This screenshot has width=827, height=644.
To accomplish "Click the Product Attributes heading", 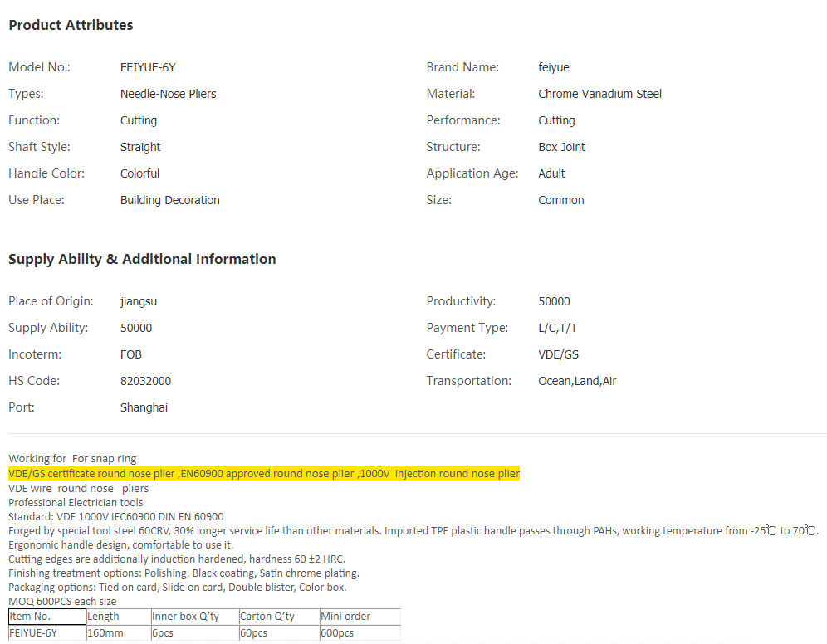I will 71,25.
